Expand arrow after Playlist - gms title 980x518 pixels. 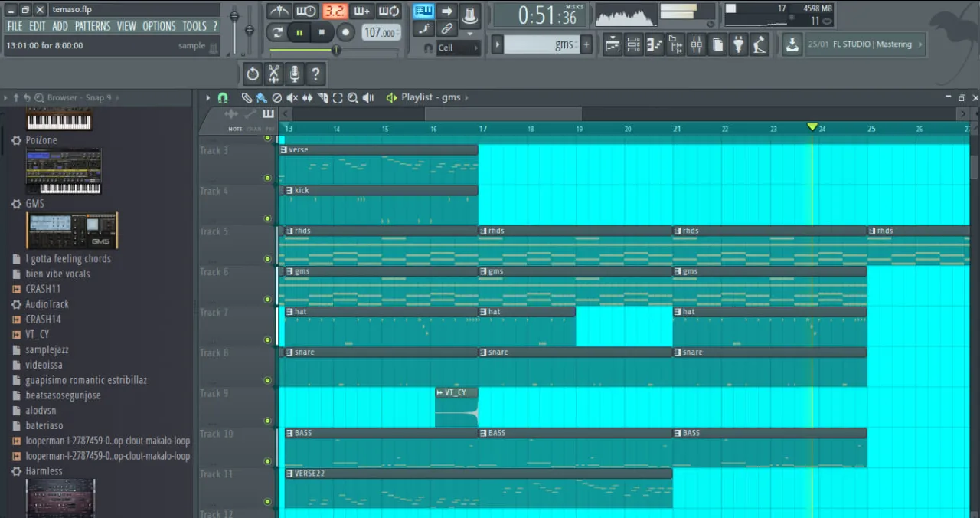pyautogui.click(x=467, y=97)
